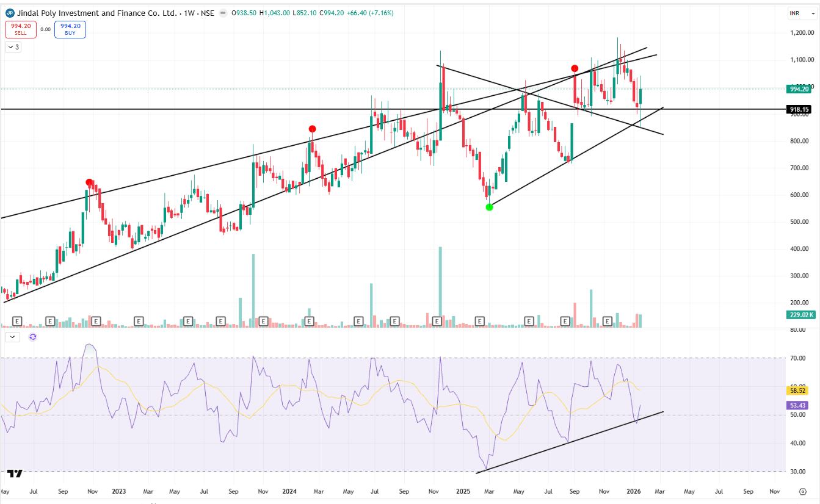Click the NSE exchange label
The image size is (820, 504).
[x=207, y=13]
